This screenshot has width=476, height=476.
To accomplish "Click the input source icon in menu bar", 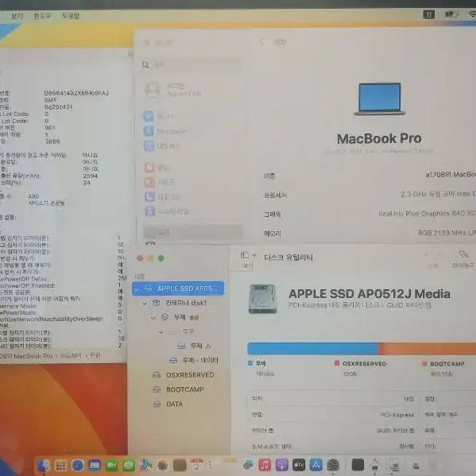I will [x=428, y=14].
